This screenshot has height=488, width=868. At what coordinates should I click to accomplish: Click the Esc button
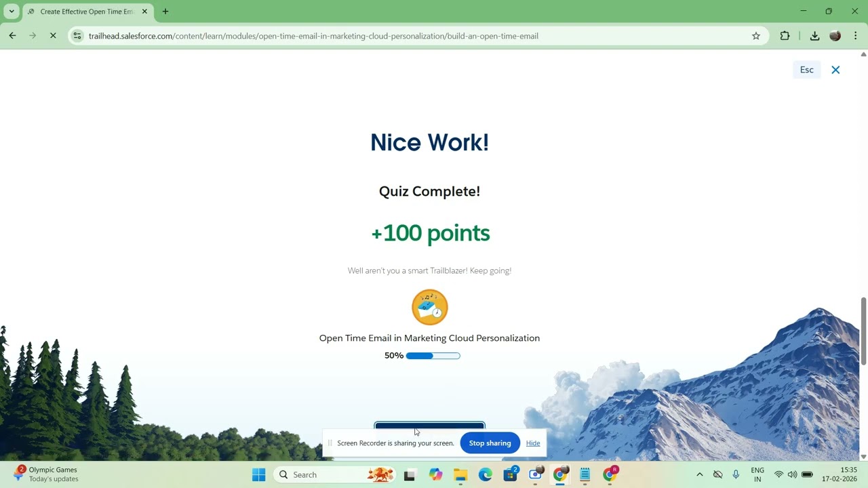[806, 70]
